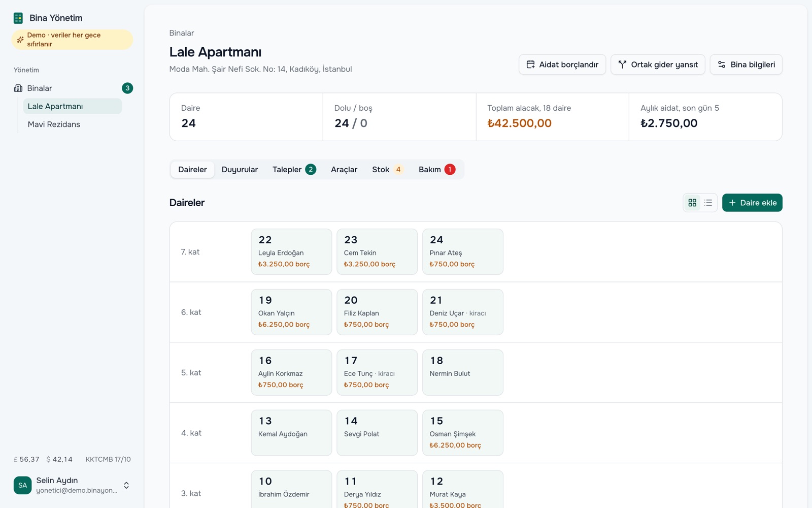Open apartment 20 Filiz Kaplan card
Screen dimensions: 812x508
(x=377, y=312)
